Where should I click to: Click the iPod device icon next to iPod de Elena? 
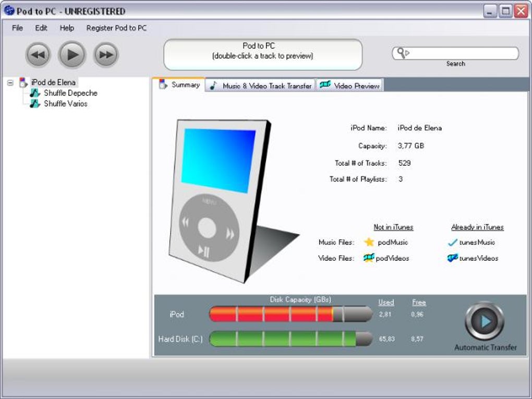point(23,82)
